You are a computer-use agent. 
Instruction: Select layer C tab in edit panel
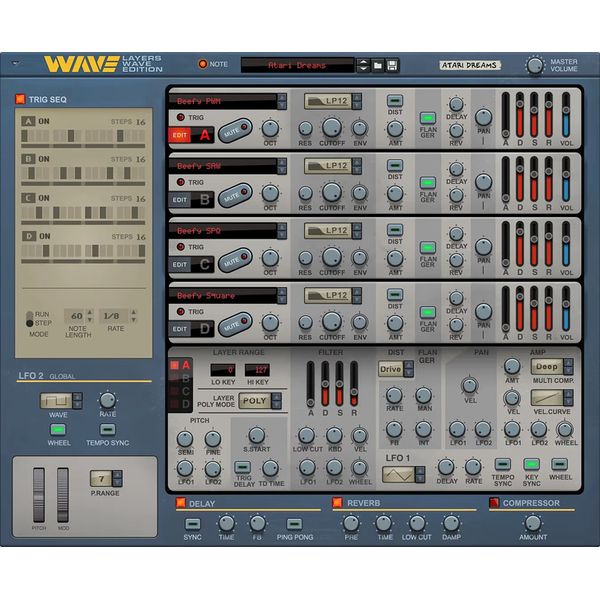(x=180, y=391)
